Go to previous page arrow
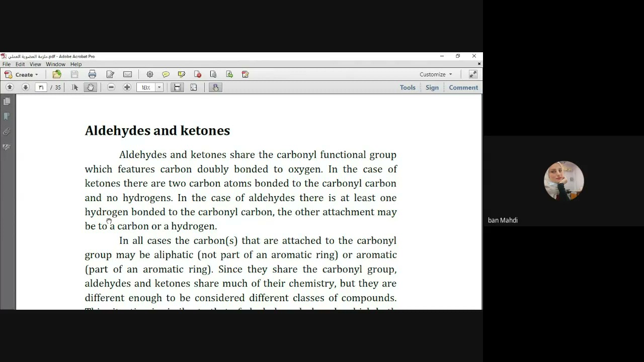This screenshot has width=644, height=362. coord(9,87)
